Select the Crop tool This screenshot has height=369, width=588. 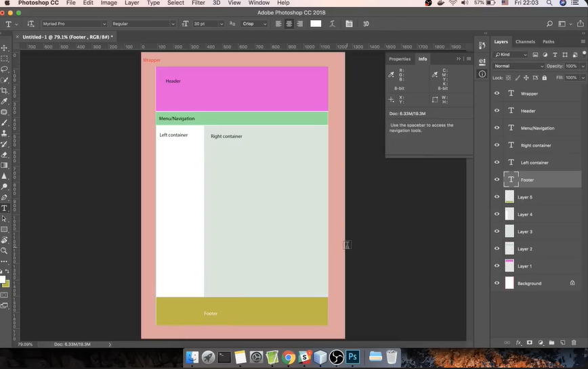pos(4,91)
